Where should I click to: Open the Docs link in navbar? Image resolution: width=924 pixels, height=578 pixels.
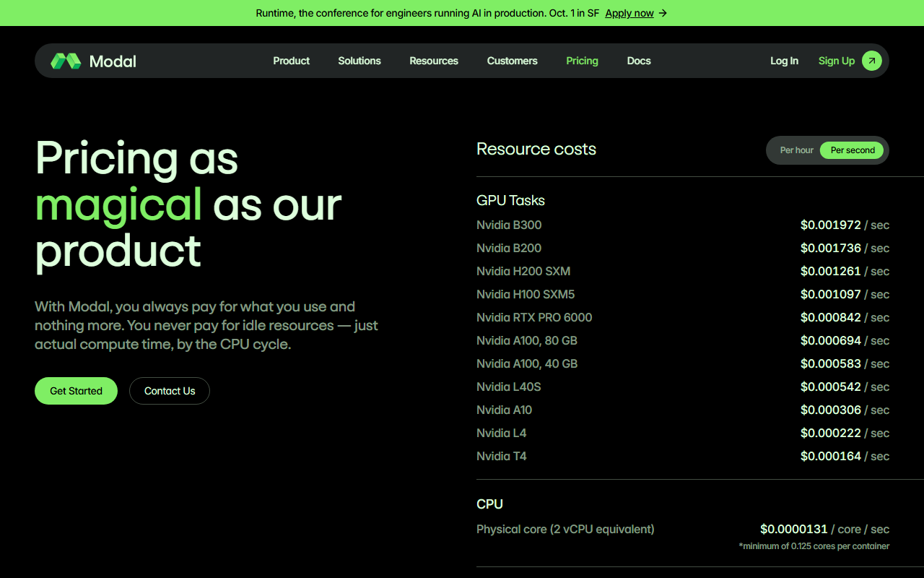(639, 61)
